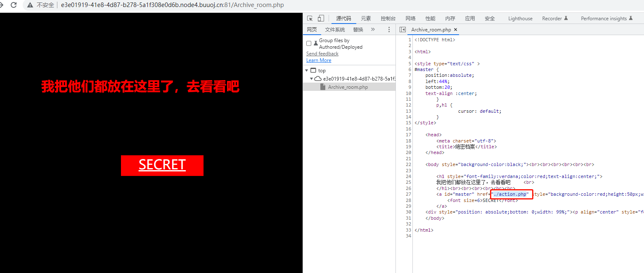Enable Group files by Authored/Deployed checkbox

point(309,43)
